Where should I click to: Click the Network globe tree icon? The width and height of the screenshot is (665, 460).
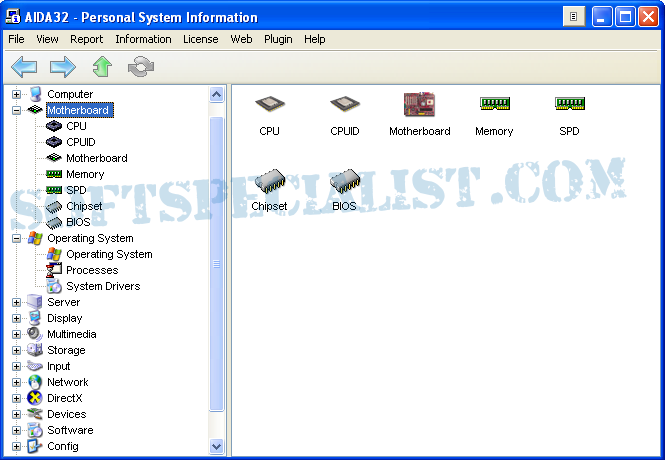pos(35,382)
